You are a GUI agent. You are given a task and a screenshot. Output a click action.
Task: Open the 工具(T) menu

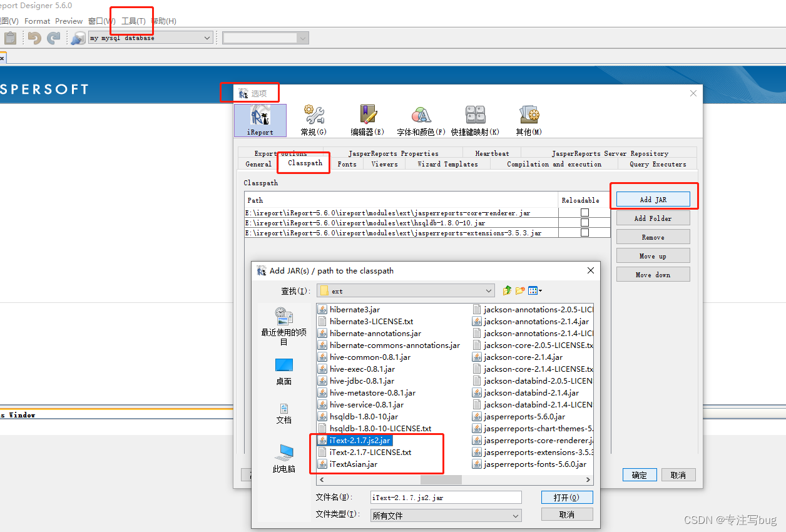132,21
